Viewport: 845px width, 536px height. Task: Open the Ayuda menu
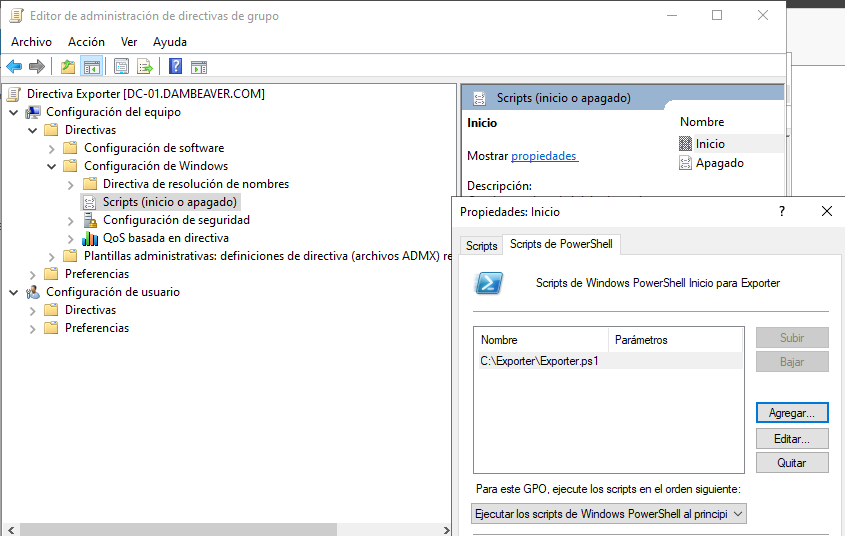click(170, 41)
